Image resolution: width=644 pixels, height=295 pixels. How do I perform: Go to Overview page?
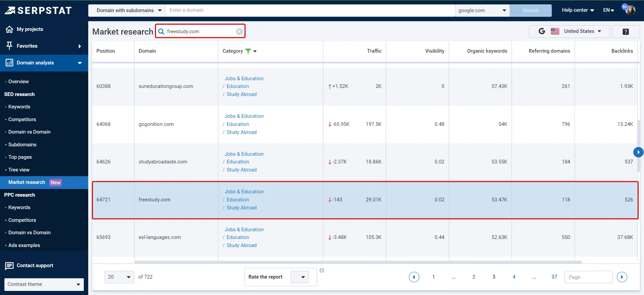pos(18,82)
